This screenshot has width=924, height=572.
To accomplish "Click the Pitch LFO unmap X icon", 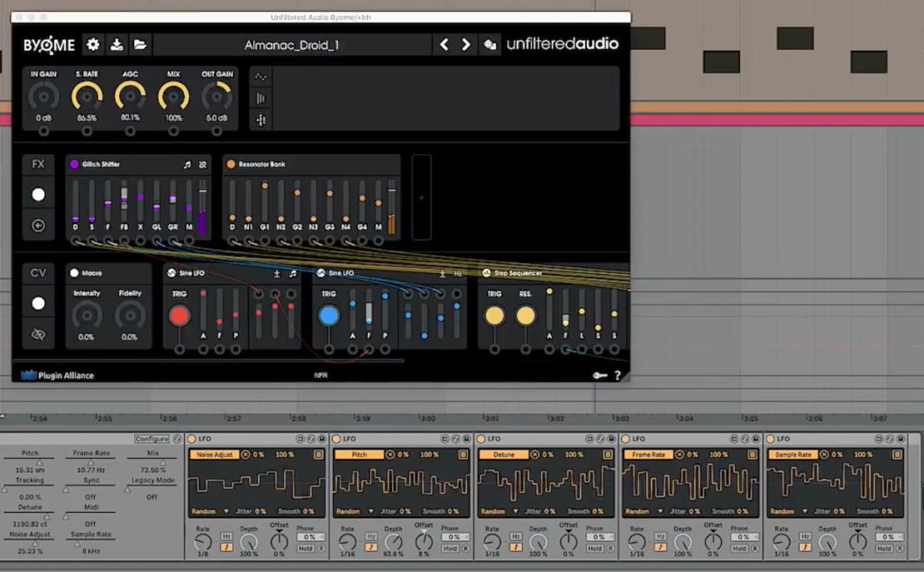I will 390,455.
